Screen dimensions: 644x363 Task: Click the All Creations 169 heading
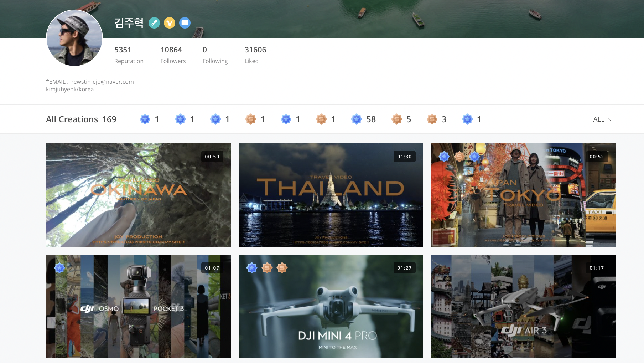(x=81, y=119)
